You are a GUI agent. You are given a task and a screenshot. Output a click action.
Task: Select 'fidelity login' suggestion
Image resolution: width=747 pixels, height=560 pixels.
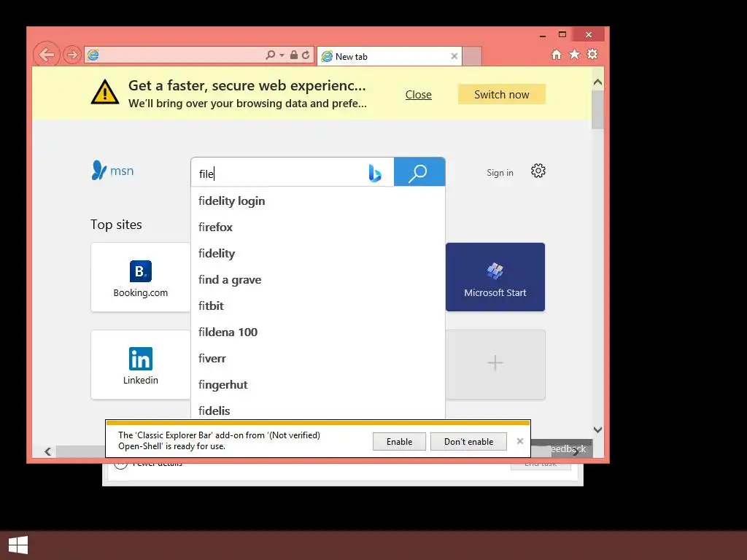(318, 201)
